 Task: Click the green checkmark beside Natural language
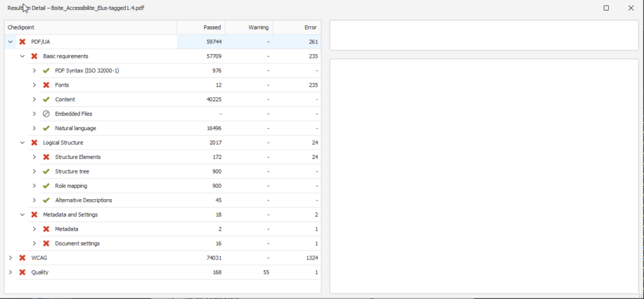(46, 128)
